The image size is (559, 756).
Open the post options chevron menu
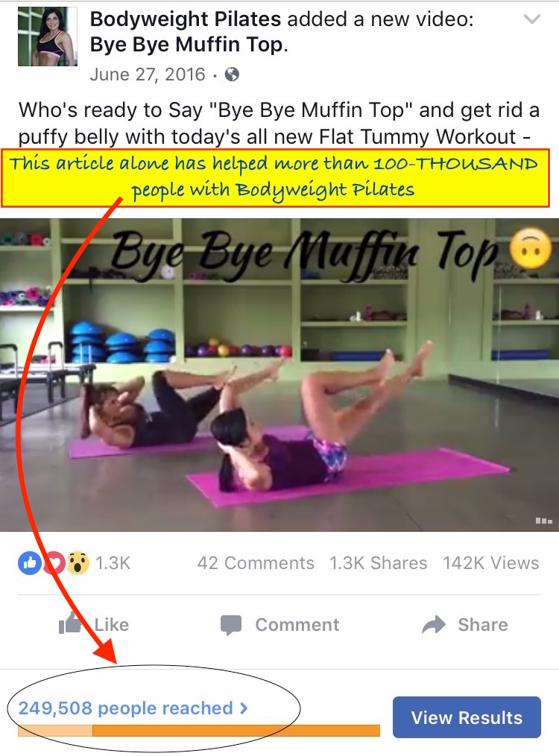pos(531,19)
